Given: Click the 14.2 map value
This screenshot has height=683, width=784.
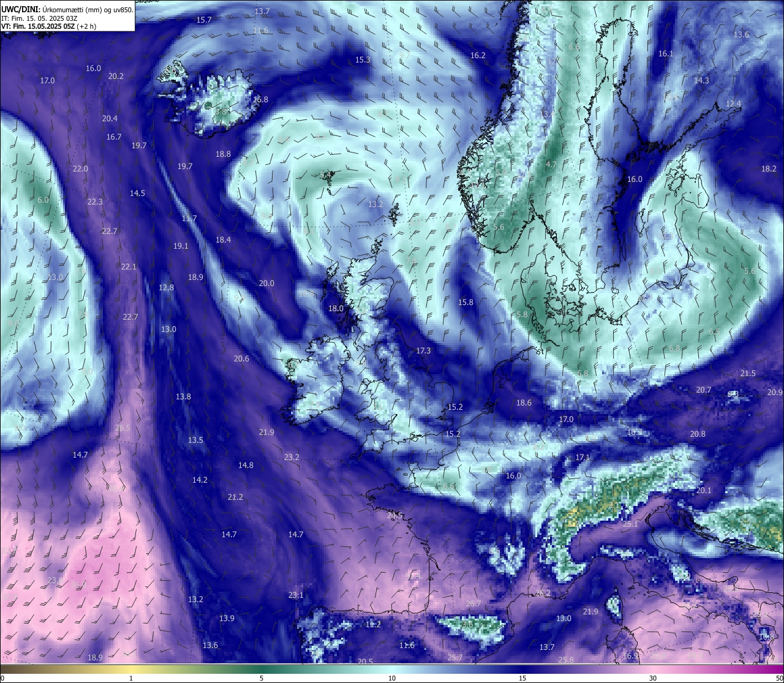Looking at the screenshot, I should [200, 480].
